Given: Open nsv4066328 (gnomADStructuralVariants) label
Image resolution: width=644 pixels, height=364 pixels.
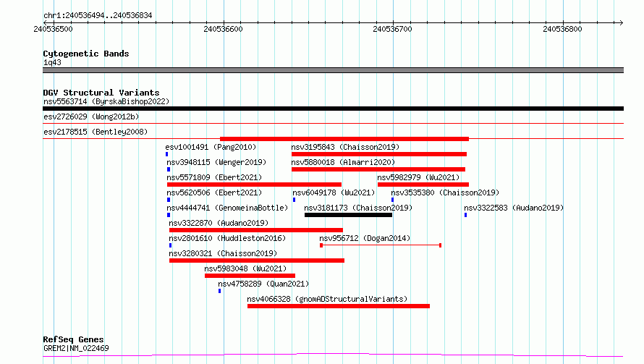Looking at the screenshot, I should (327, 299).
